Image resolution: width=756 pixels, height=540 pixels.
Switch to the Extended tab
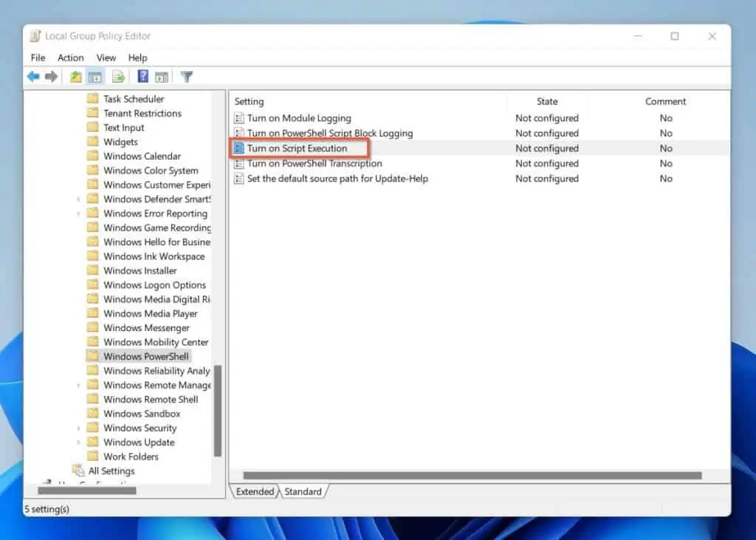tap(255, 491)
